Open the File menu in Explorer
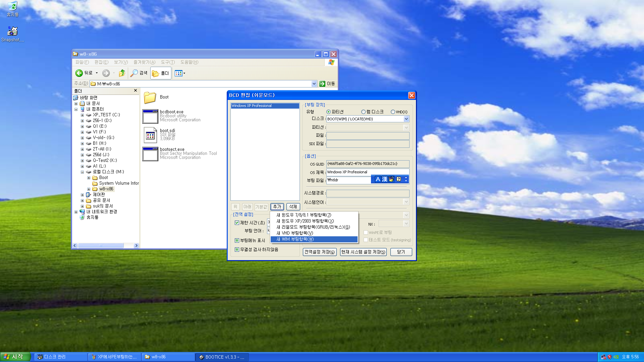Viewport: 644px width, 362px height. (x=82, y=62)
